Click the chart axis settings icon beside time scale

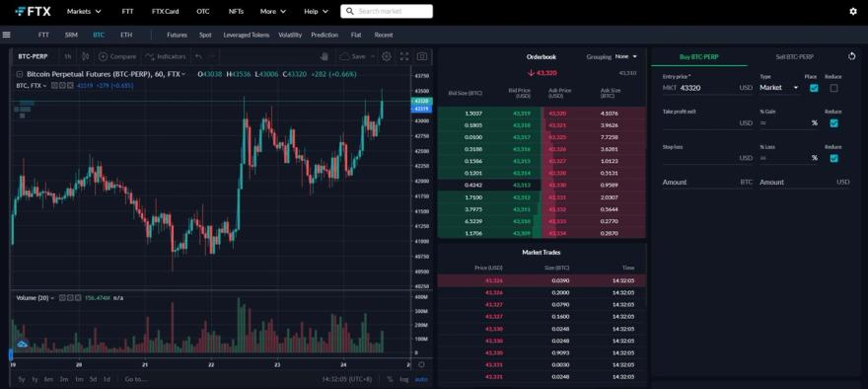pyautogui.click(x=421, y=364)
